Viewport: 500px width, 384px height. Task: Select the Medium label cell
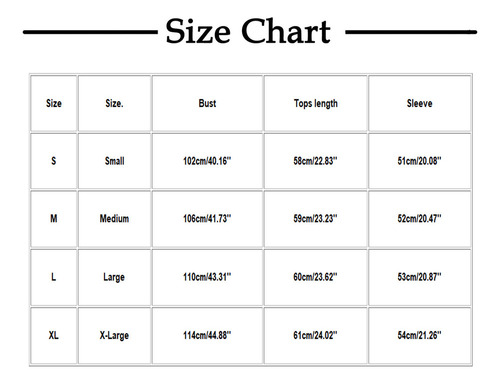(114, 219)
